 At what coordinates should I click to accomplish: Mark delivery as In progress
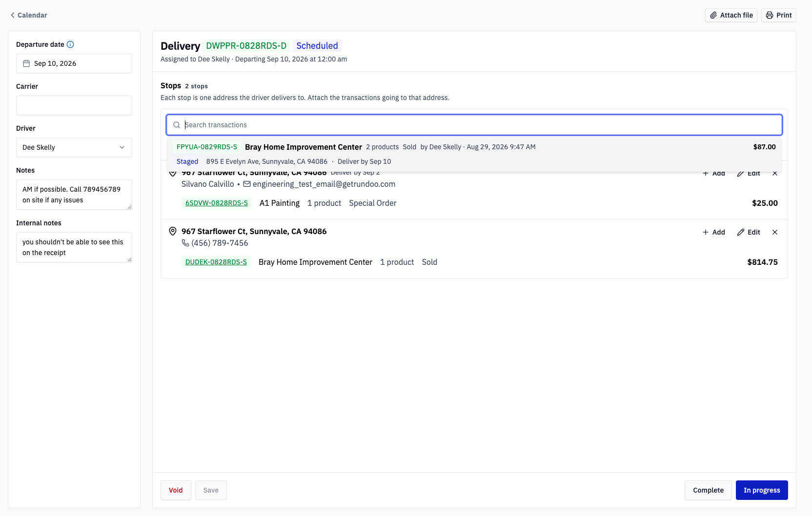[x=762, y=490]
